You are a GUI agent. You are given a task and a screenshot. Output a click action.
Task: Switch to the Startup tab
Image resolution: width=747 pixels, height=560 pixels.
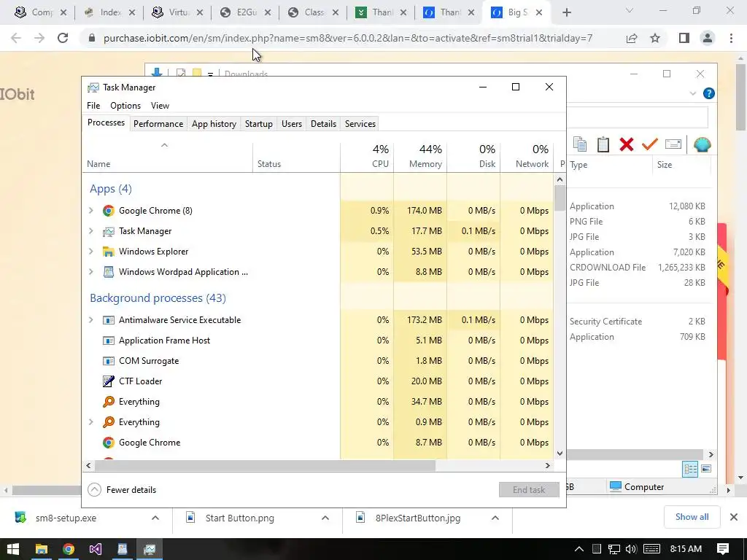tap(259, 124)
